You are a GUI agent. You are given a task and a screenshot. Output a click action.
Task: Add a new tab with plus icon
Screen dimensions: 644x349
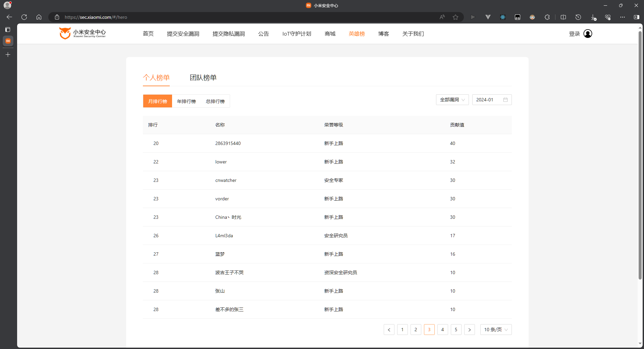(x=8, y=55)
